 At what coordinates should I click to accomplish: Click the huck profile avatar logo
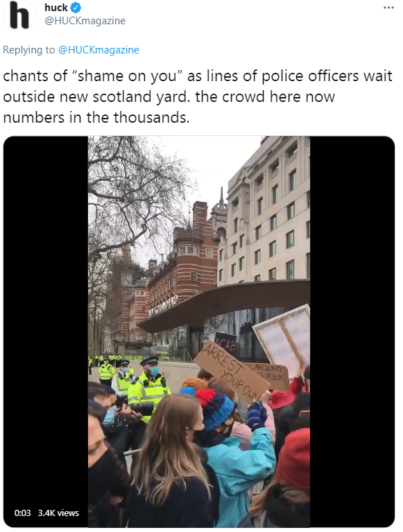[19, 15]
